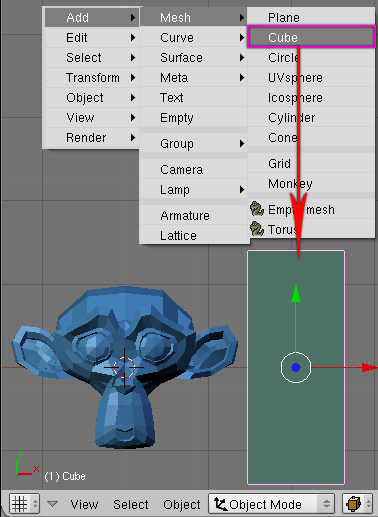Viewport: 378px width, 517px height.
Task: Click the blue manipulator center dot
Action: 296,367
